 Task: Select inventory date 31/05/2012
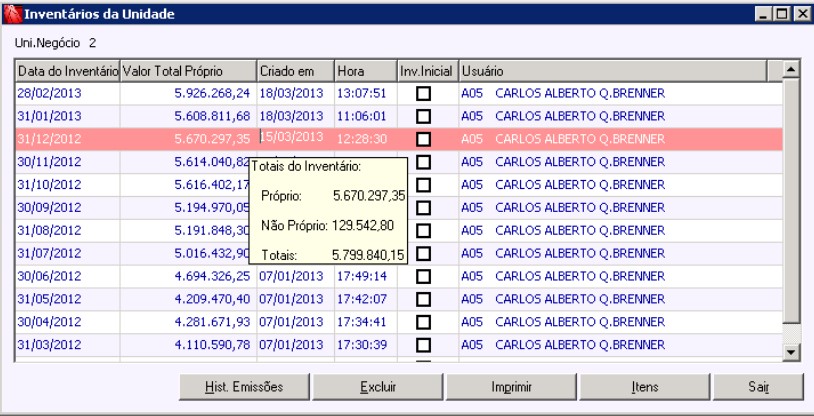[x=49, y=299]
